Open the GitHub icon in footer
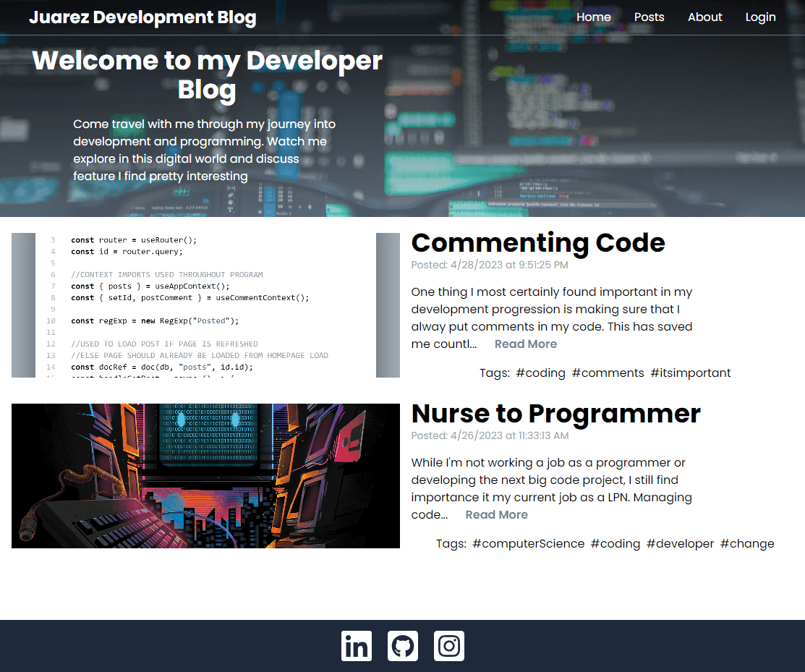This screenshot has height=672, width=805. click(403, 646)
